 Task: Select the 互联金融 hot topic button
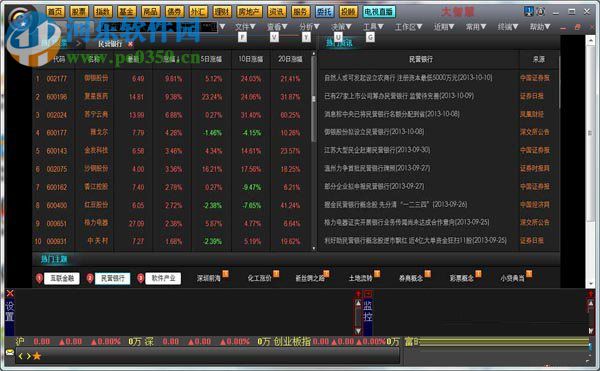[62, 278]
